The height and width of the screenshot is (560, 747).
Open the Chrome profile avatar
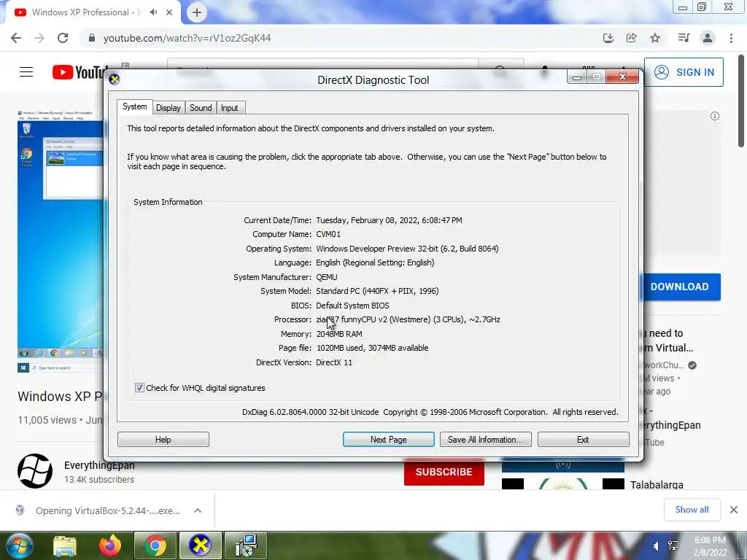click(x=708, y=38)
